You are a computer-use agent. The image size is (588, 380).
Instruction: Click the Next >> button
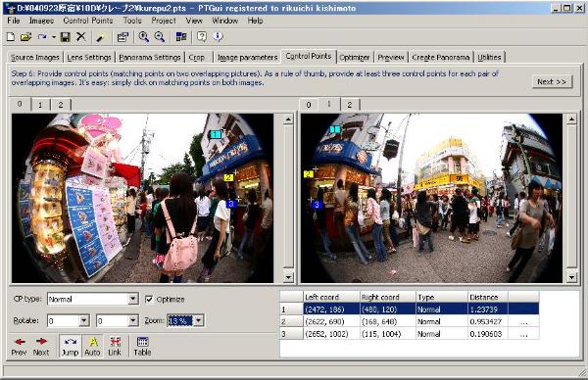(552, 81)
